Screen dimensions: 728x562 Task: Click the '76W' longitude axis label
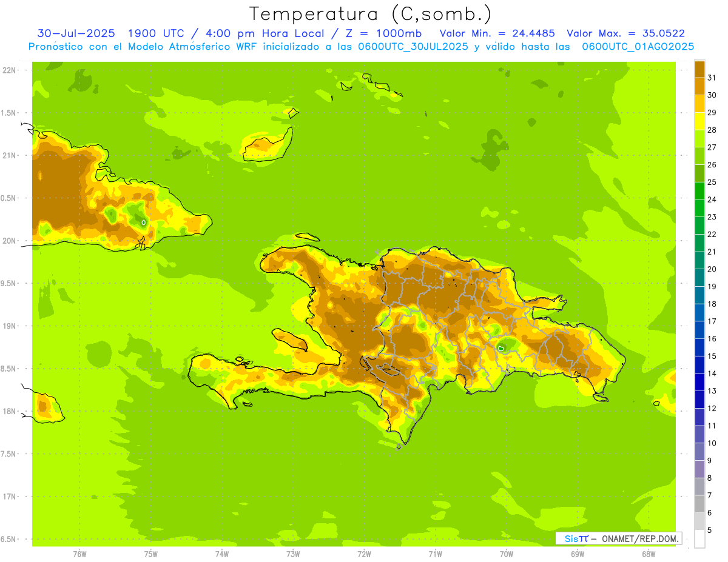pos(79,554)
